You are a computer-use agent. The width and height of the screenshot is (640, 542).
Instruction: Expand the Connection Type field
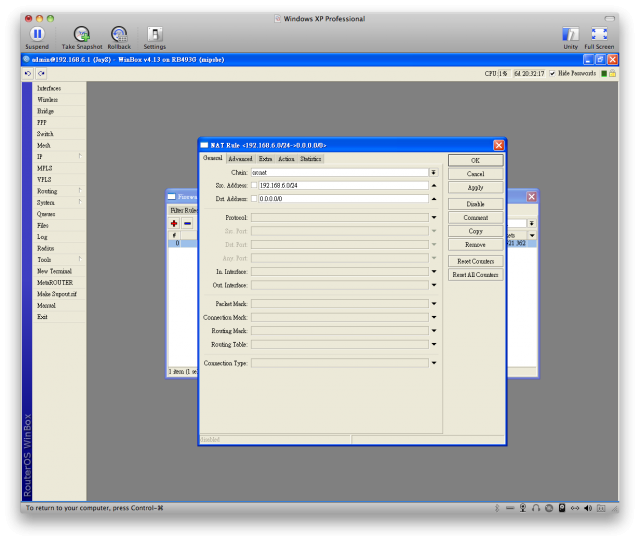(434, 363)
